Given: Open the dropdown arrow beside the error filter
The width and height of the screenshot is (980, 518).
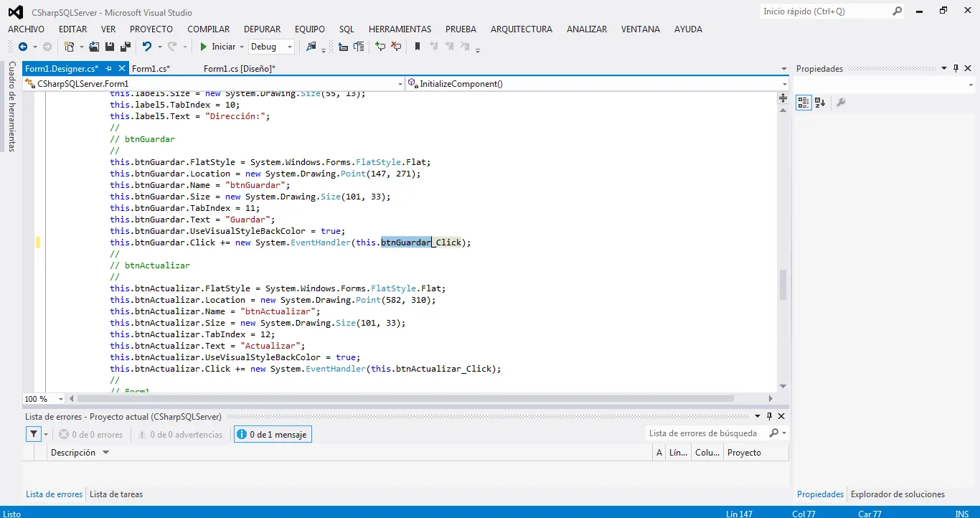Looking at the screenshot, I should pyautogui.click(x=46, y=434).
